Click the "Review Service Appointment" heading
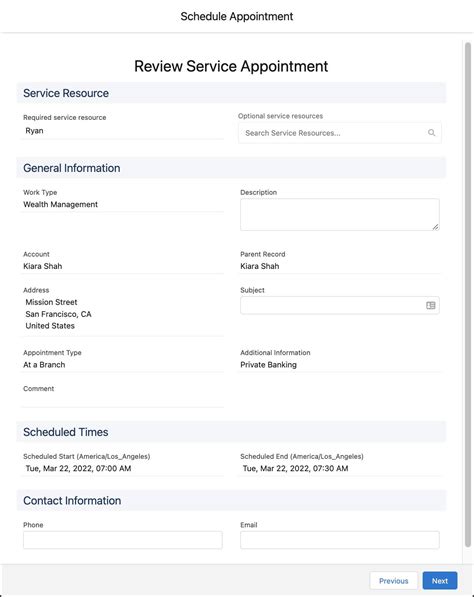 coord(231,66)
